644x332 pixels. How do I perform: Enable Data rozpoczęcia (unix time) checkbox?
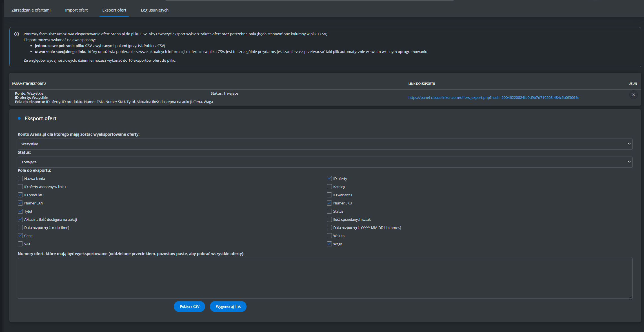20,228
